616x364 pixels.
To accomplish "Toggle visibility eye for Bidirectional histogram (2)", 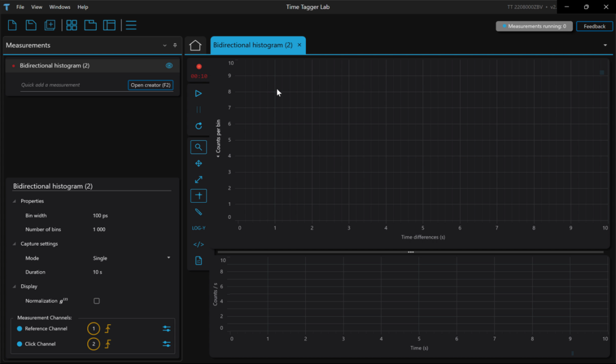I will point(169,66).
